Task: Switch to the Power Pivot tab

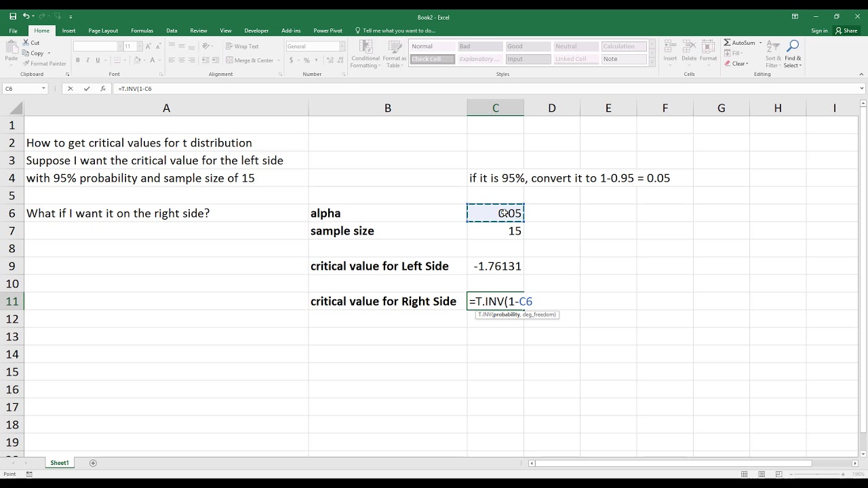Action: tap(328, 30)
